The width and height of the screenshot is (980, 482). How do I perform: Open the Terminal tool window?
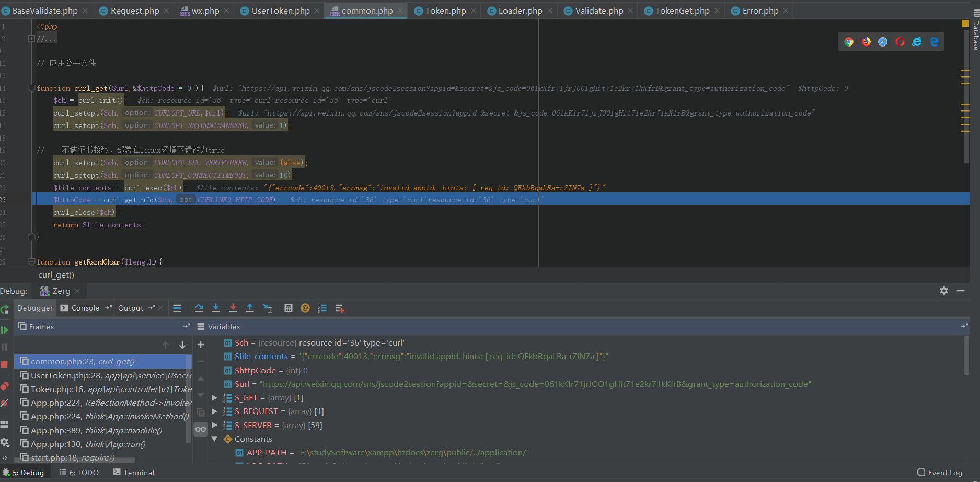[134, 473]
